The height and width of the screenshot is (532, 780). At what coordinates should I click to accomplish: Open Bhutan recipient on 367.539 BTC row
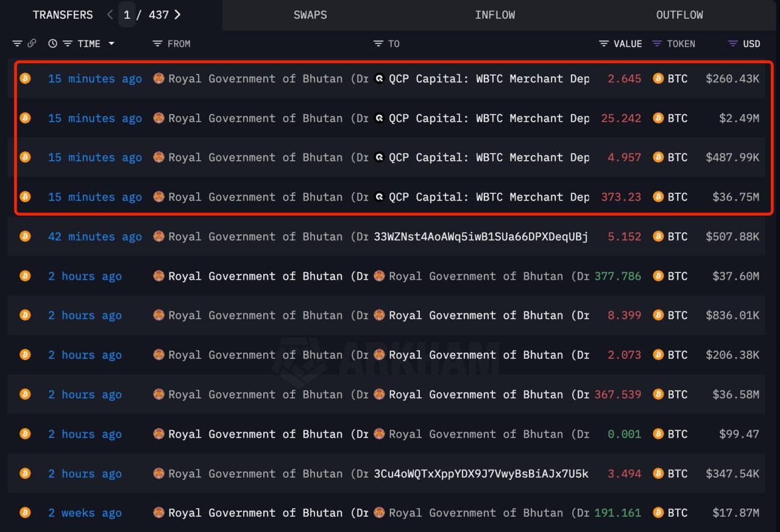click(489, 394)
